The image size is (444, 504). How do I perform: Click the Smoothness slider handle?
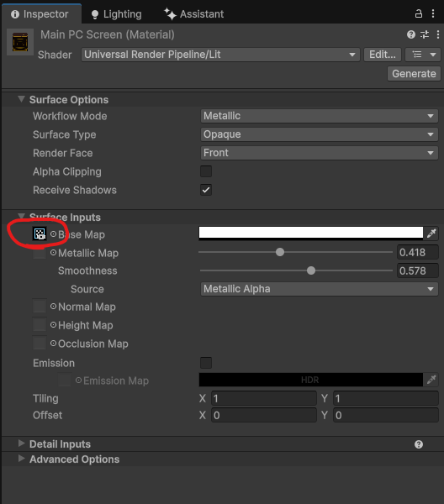(x=311, y=270)
